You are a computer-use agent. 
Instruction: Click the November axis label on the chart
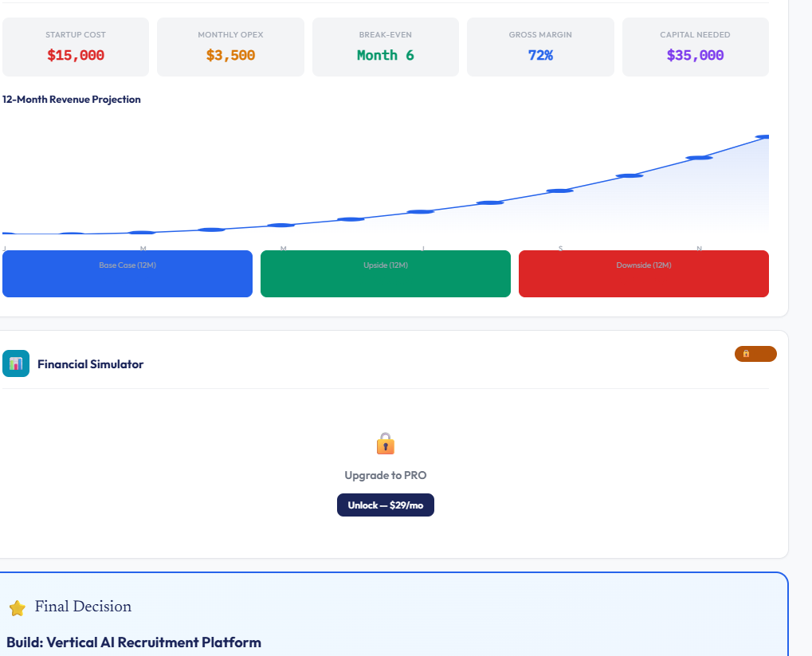(x=700, y=249)
